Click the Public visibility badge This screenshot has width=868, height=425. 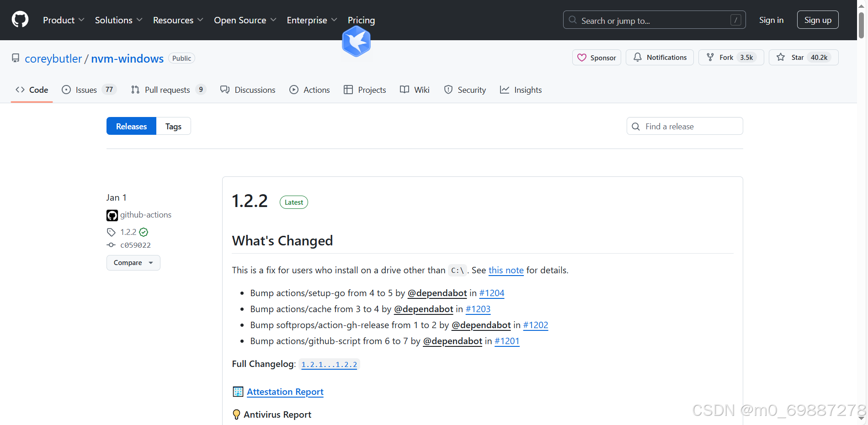point(181,58)
